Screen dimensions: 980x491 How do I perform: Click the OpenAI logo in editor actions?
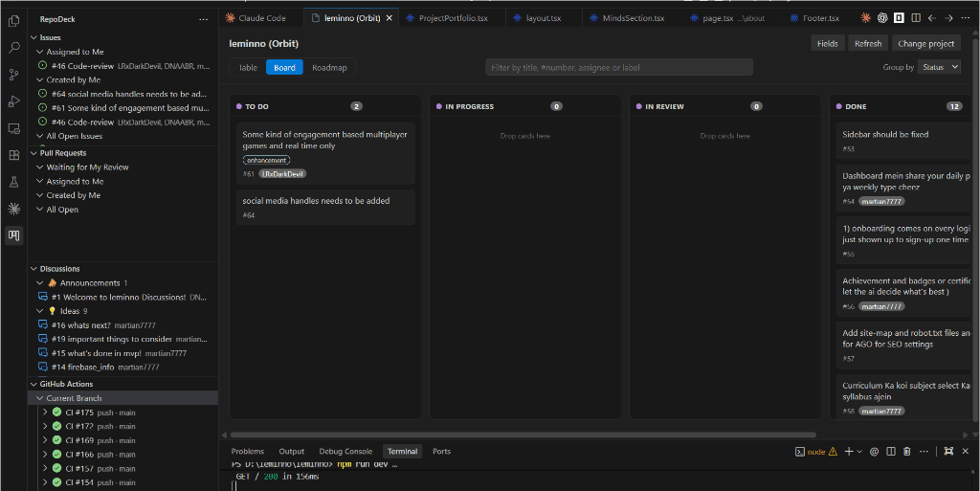coord(882,18)
